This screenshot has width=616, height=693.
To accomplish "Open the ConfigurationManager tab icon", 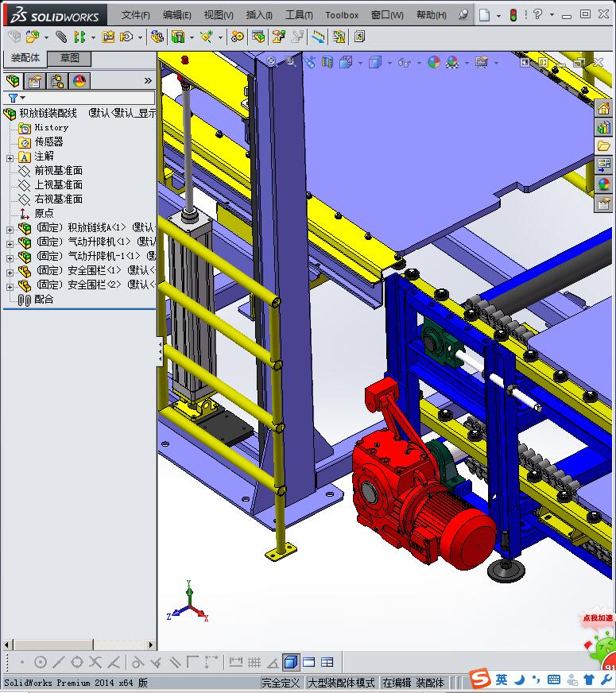I will tap(57, 81).
